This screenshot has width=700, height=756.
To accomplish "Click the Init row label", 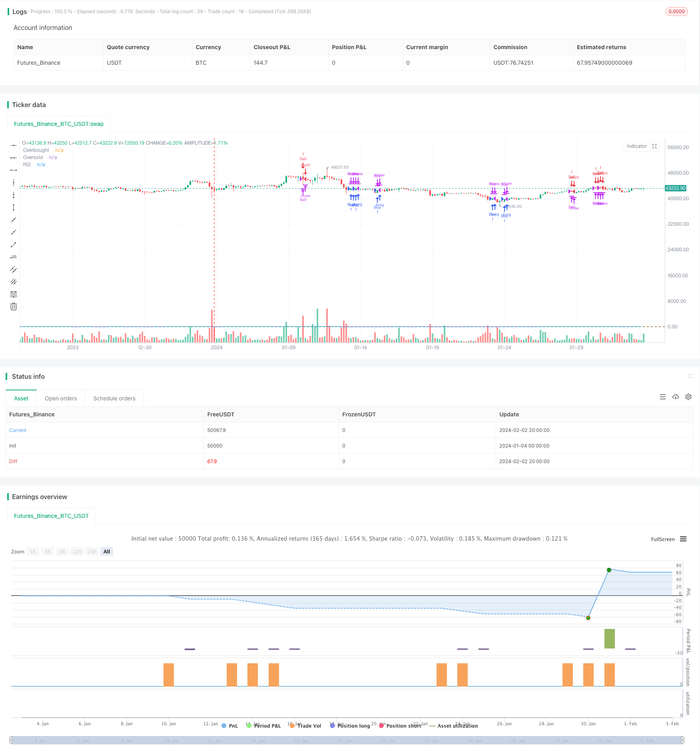I will pyautogui.click(x=13, y=446).
